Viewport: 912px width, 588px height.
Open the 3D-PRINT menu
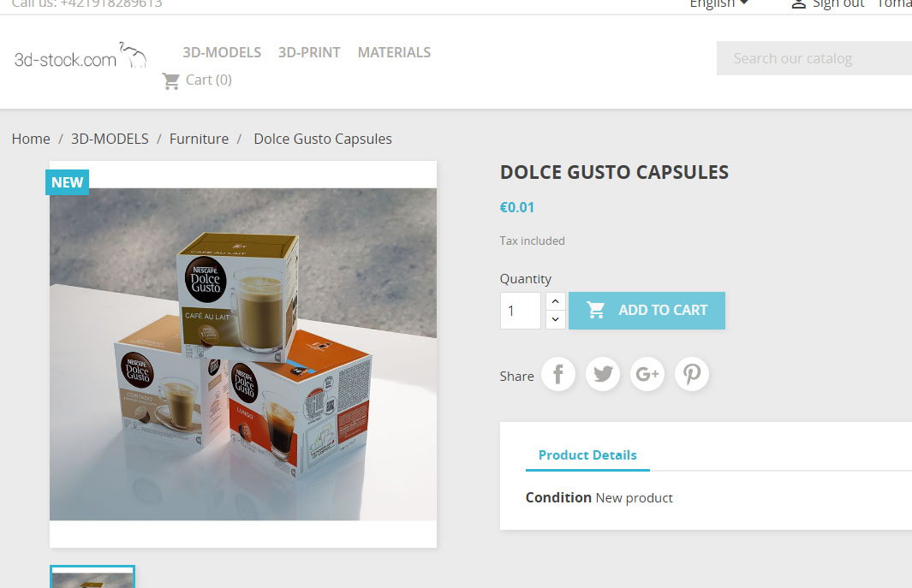[309, 52]
